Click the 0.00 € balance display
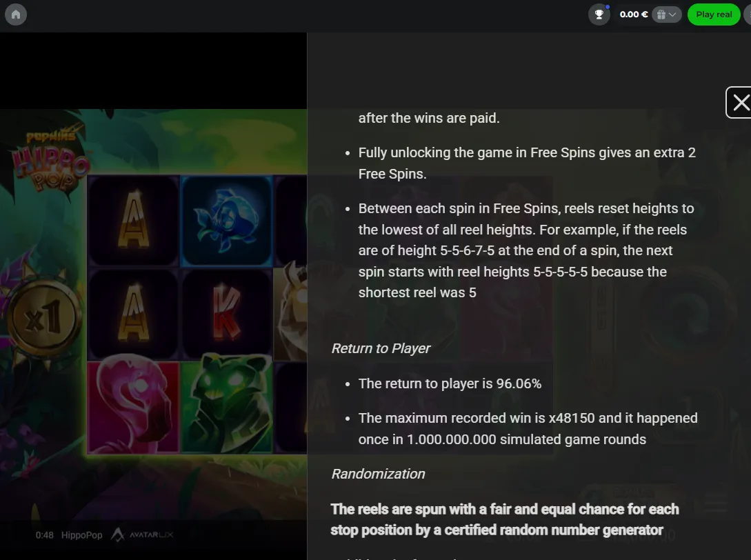The width and height of the screenshot is (751, 560). [x=633, y=14]
